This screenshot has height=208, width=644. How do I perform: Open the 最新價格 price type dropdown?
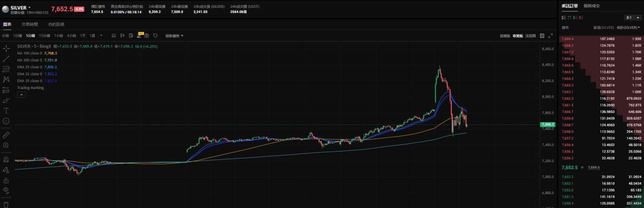(174, 35)
